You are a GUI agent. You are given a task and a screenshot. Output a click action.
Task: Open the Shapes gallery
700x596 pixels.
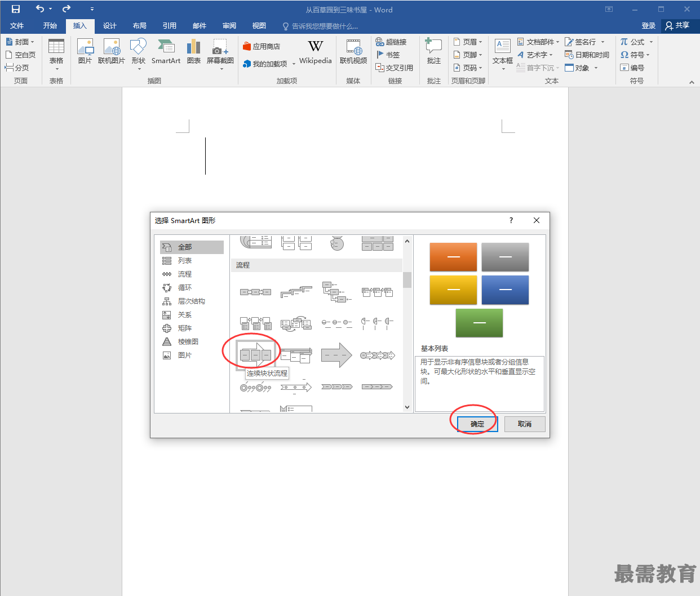click(x=139, y=55)
